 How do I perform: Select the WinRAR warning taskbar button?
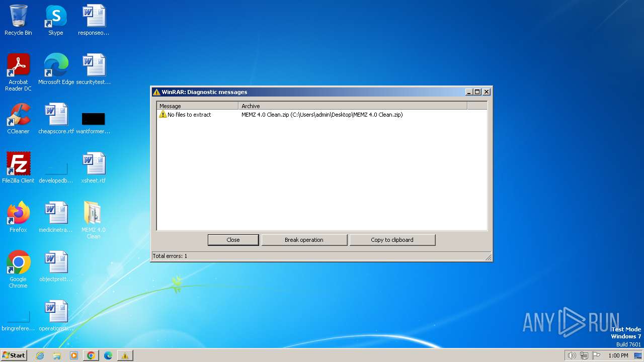point(125,355)
